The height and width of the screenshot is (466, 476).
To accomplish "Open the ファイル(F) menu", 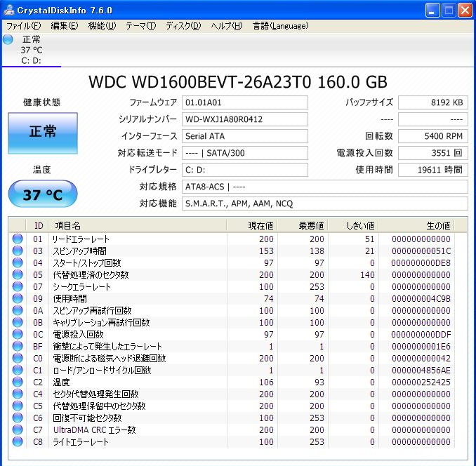I will click(x=23, y=26).
